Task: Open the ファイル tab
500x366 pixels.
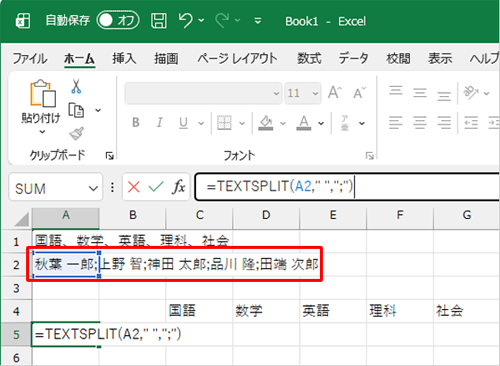Action: click(29, 59)
